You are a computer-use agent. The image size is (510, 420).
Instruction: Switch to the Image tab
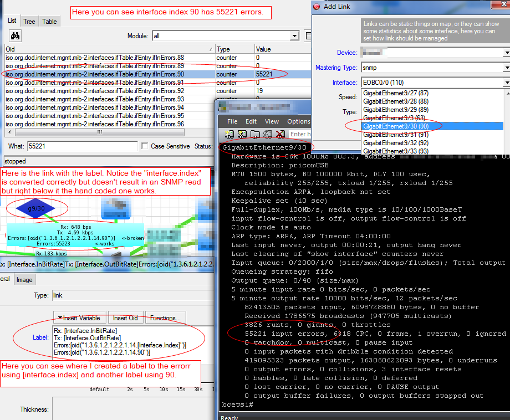point(24,280)
